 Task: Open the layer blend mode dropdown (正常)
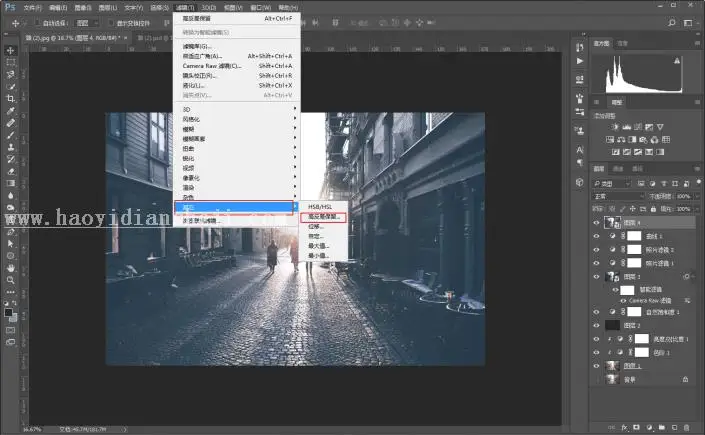tap(618, 197)
